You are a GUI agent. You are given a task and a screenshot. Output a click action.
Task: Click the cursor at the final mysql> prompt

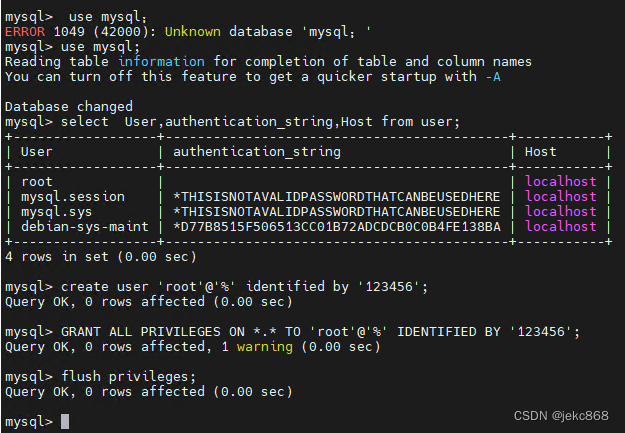click(x=65, y=421)
